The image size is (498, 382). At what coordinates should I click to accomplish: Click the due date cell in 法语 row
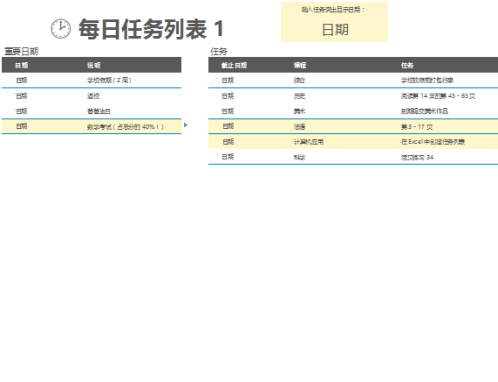(228, 126)
